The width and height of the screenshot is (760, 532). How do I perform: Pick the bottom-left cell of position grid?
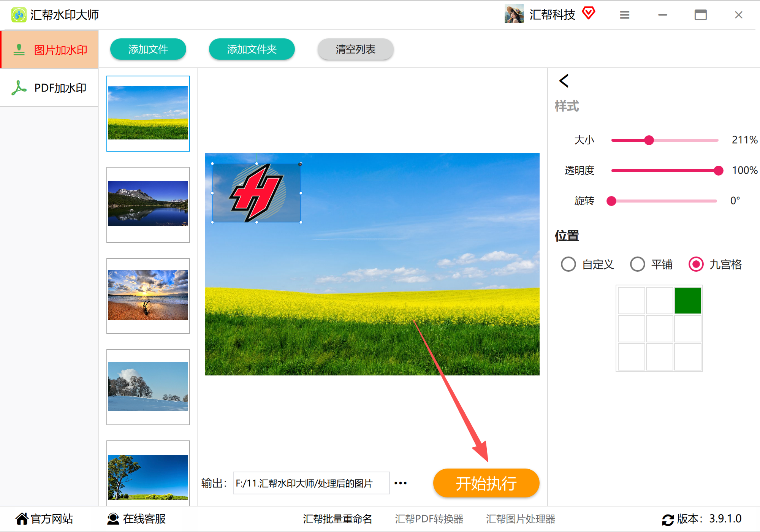(x=631, y=357)
